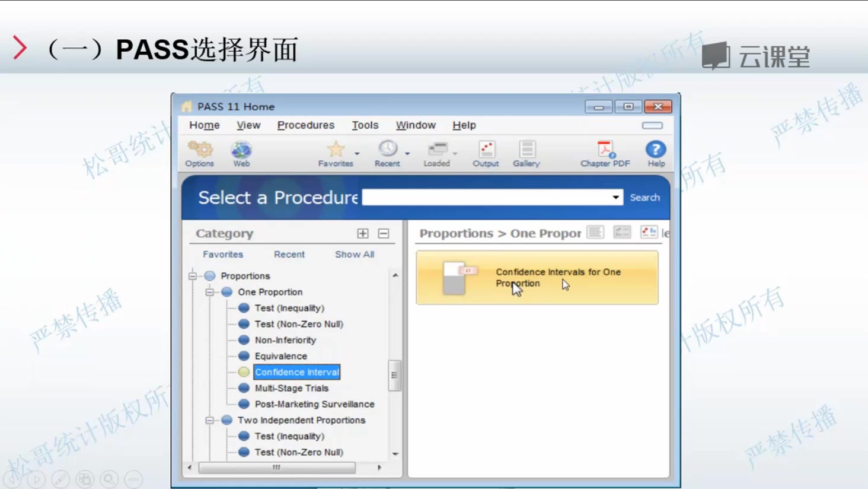Click the Recent clock icon
This screenshot has height=489, width=868.
[x=388, y=148]
